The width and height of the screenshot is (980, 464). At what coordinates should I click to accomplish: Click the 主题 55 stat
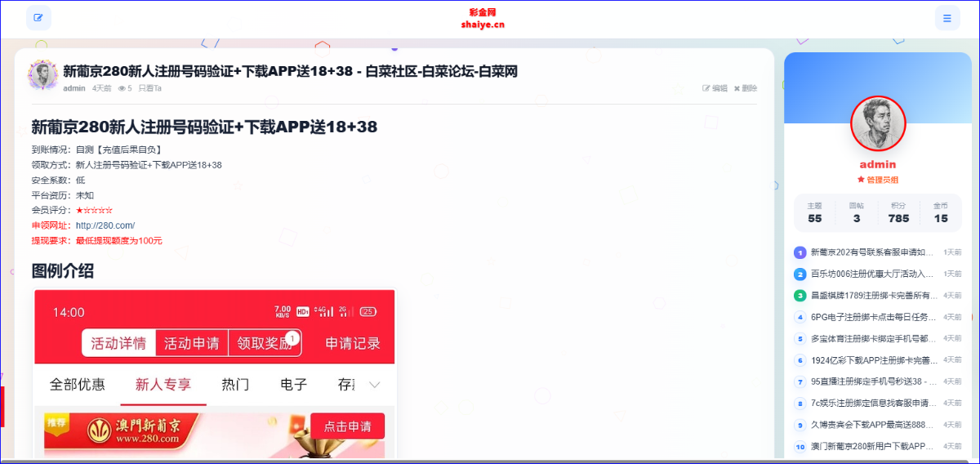click(815, 212)
